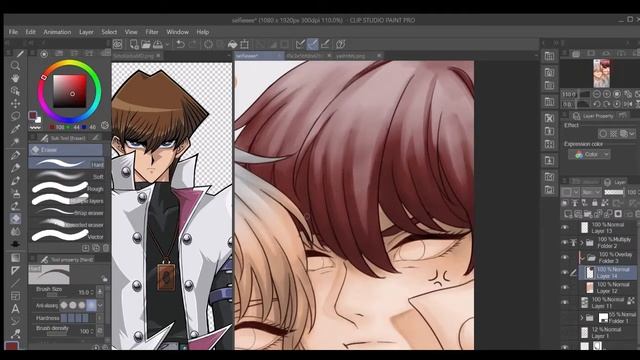
Task: Select the Pencil tool
Action: [x=15, y=168]
